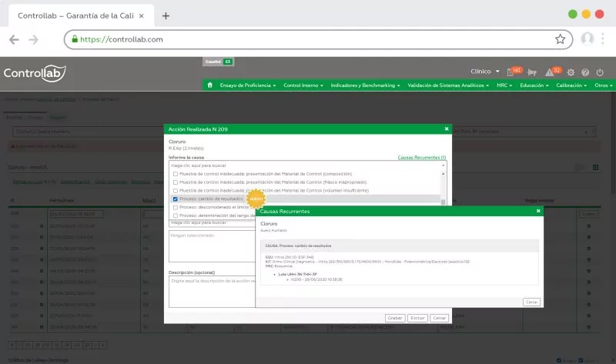Click the Grabar button
Viewport: 616px width, 364px height.
point(395,317)
